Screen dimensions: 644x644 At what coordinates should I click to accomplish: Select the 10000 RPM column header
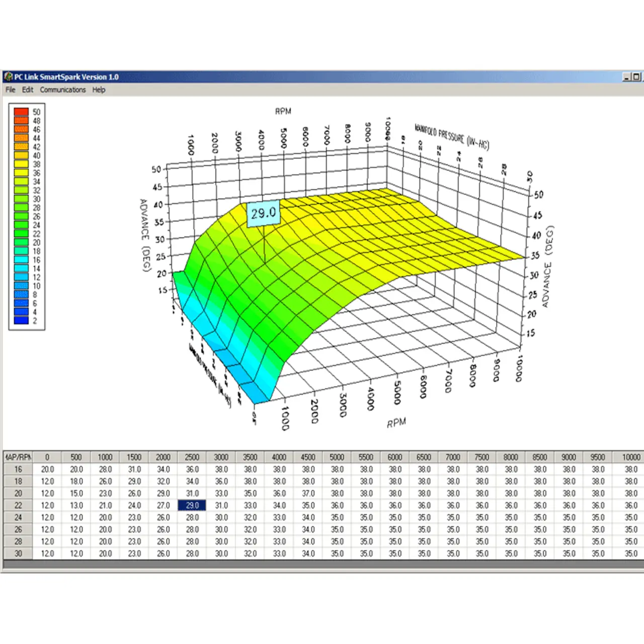click(631, 457)
